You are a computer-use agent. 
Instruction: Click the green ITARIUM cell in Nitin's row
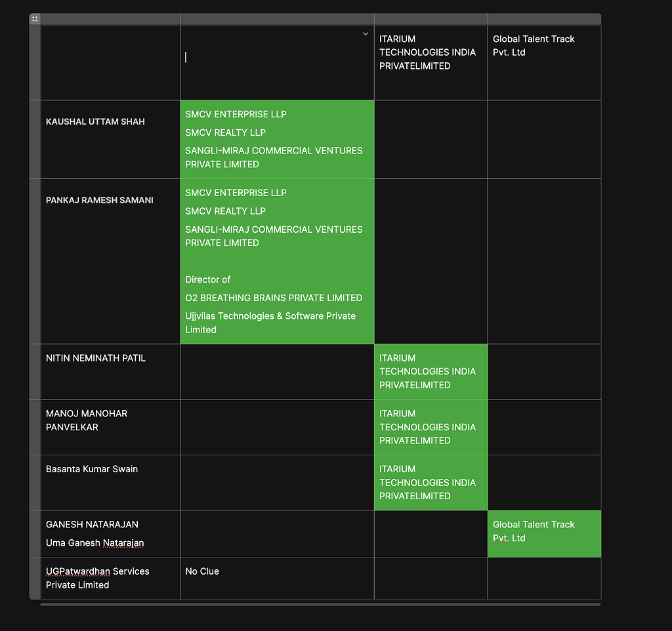coord(430,371)
